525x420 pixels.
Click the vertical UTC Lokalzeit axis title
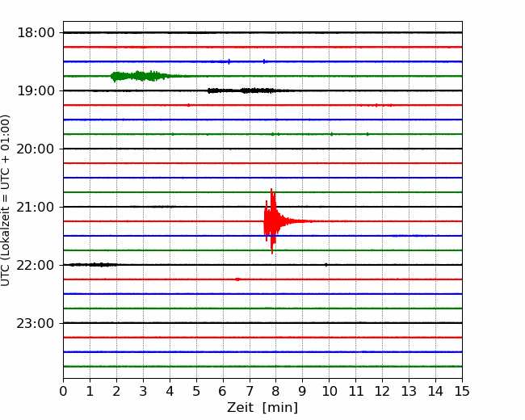(x=6, y=200)
